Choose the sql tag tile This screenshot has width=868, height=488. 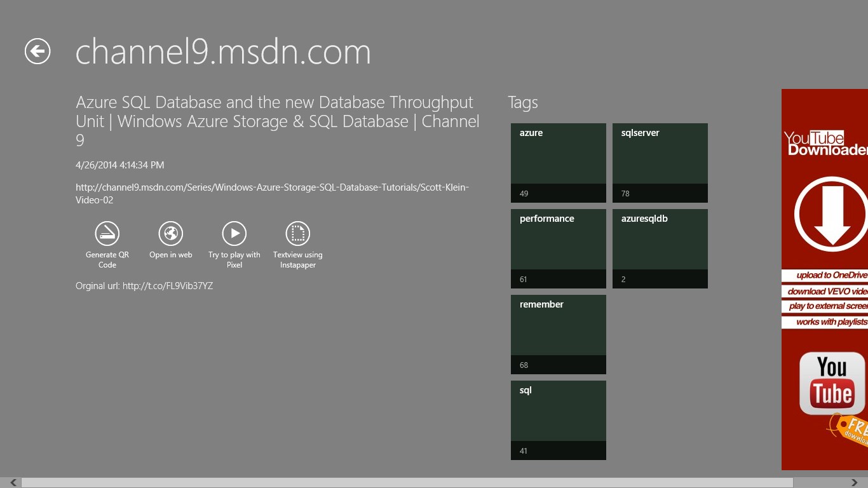point(559,420)
